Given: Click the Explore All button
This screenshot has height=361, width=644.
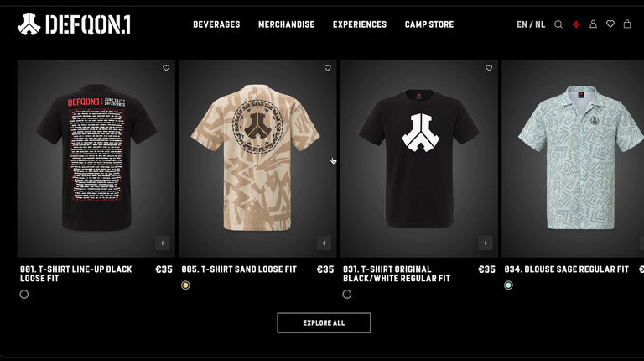Looking at the screenshot, I should pos(324,322).
